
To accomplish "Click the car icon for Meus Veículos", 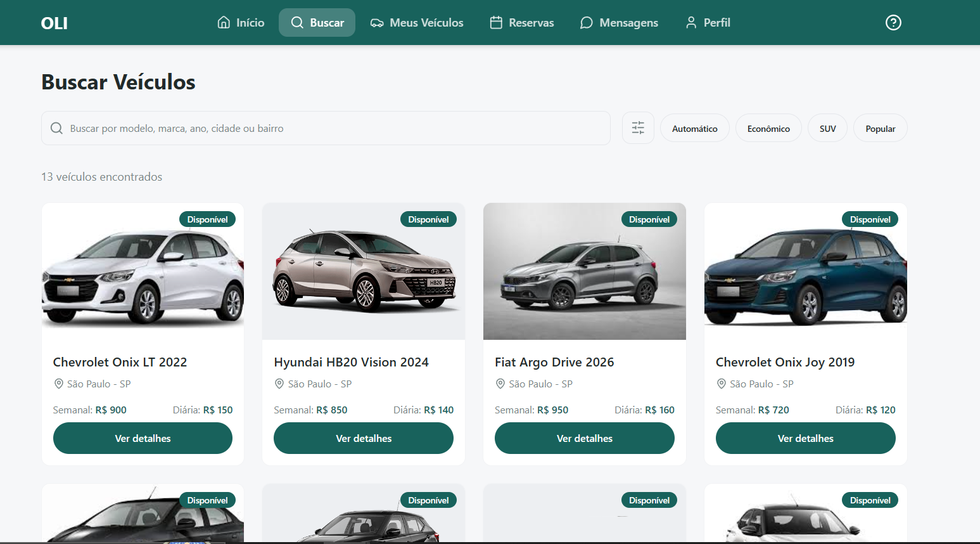I will [x=377, y=23].
